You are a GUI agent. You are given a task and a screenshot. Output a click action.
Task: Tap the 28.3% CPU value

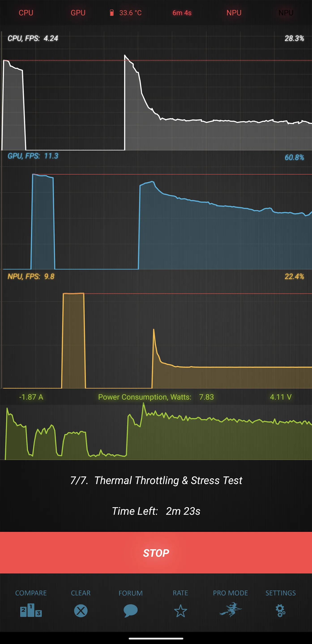click(294, 38)
